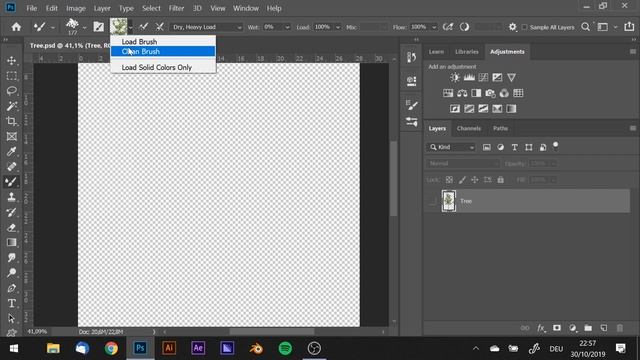This screenshot has height=360, width=640.
Task: Click the current brush load swatch
Action: point(118,27)
